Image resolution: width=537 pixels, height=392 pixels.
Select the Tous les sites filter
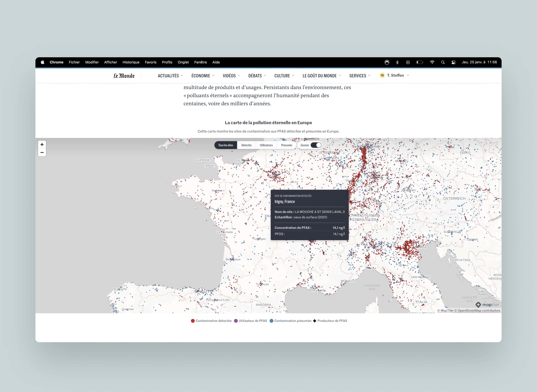[226, 145]
